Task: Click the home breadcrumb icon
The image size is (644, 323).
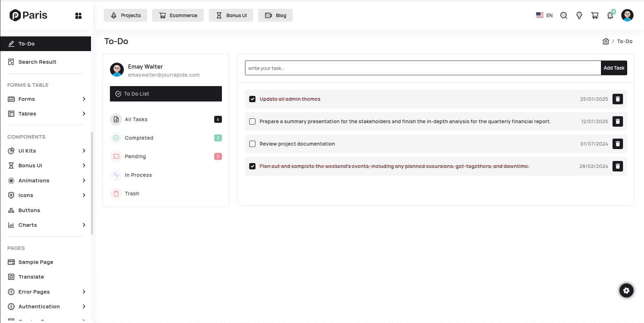Action: coord(605,41)
